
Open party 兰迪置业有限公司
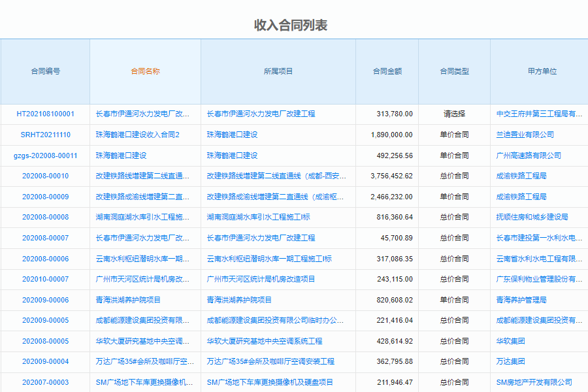tap(525, 135)
